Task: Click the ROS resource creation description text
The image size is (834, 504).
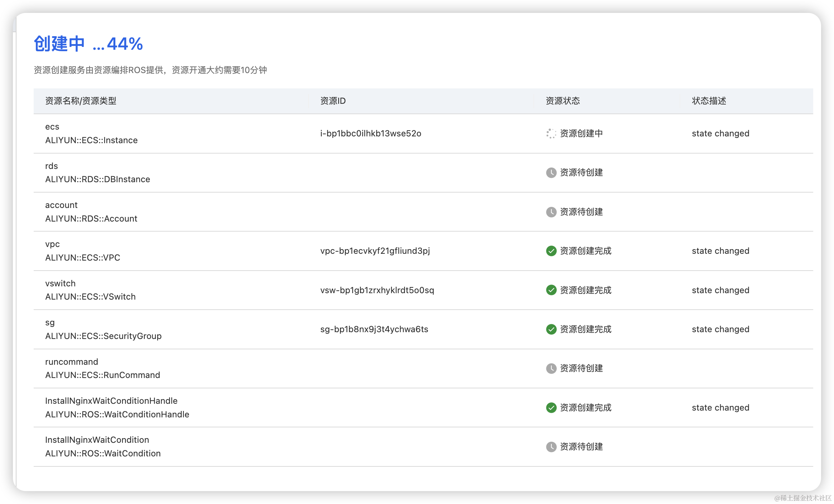Action: [150, 70]
